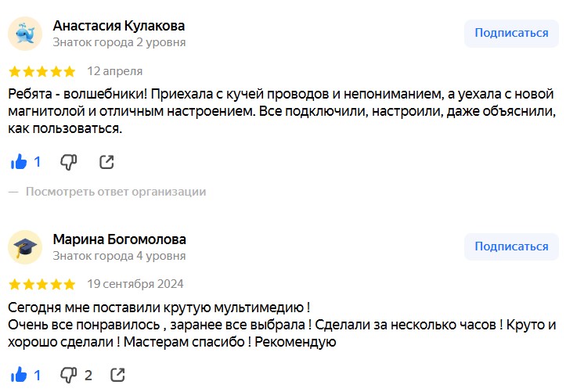Subscribe to Марина Богомолова
Image resolution: width=577 pixels, height=392 pixels.
(x=511, y=246)
